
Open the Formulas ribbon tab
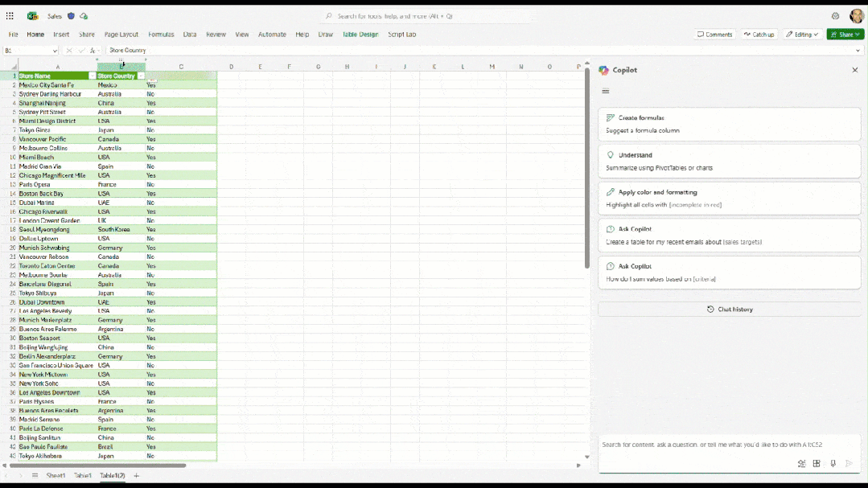point(161,35)
